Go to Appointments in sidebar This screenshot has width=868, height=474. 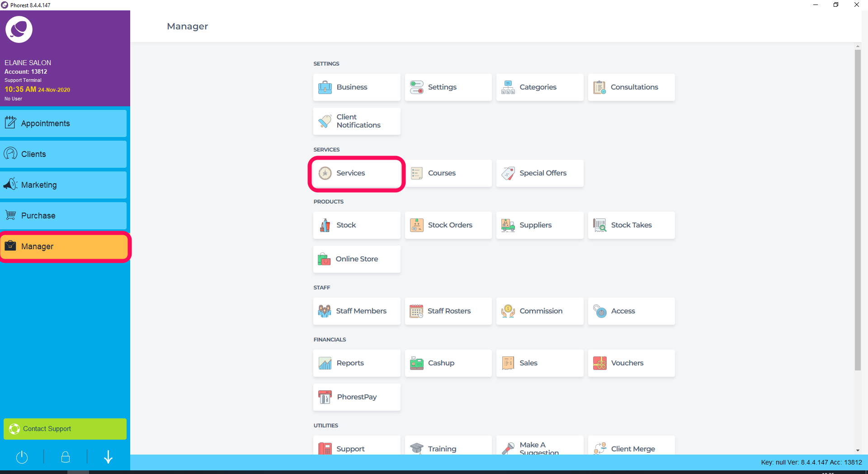63,123
